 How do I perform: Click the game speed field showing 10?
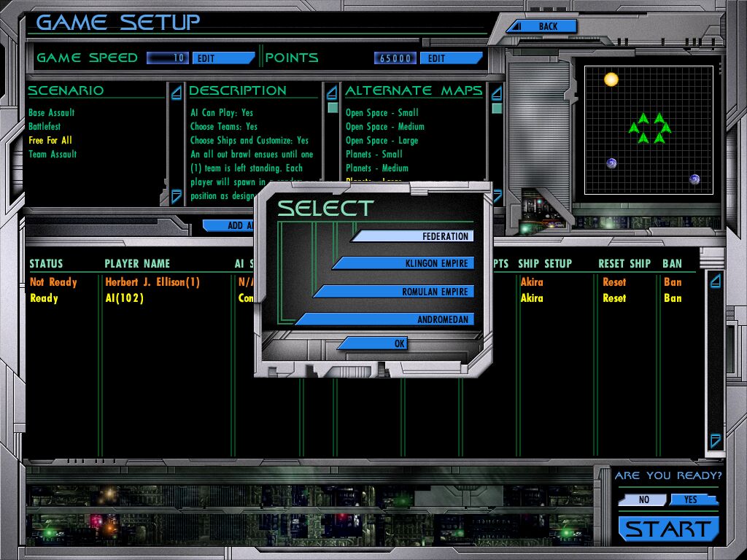coord(168,58)
